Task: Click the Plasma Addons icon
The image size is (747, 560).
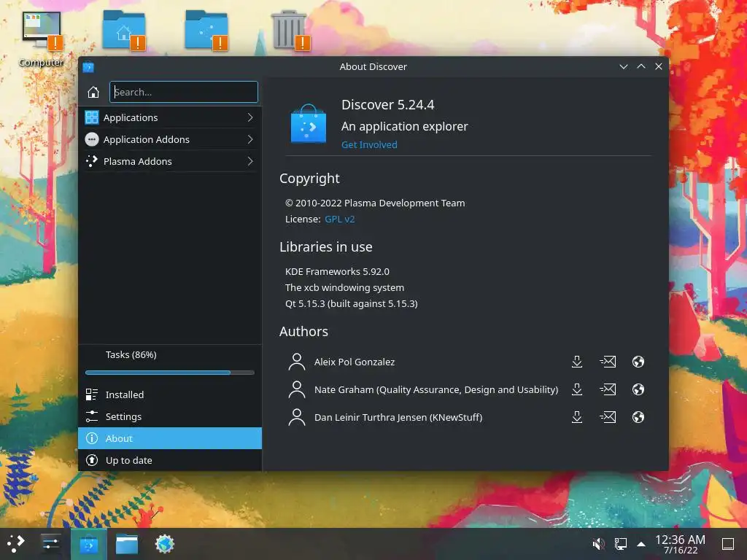Action: pos(91,161)
